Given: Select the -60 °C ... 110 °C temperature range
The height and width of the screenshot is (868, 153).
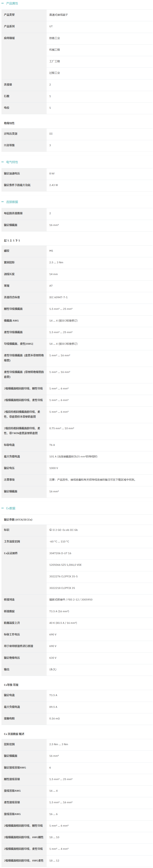Looking at the screenshot, I should (59, 541).
